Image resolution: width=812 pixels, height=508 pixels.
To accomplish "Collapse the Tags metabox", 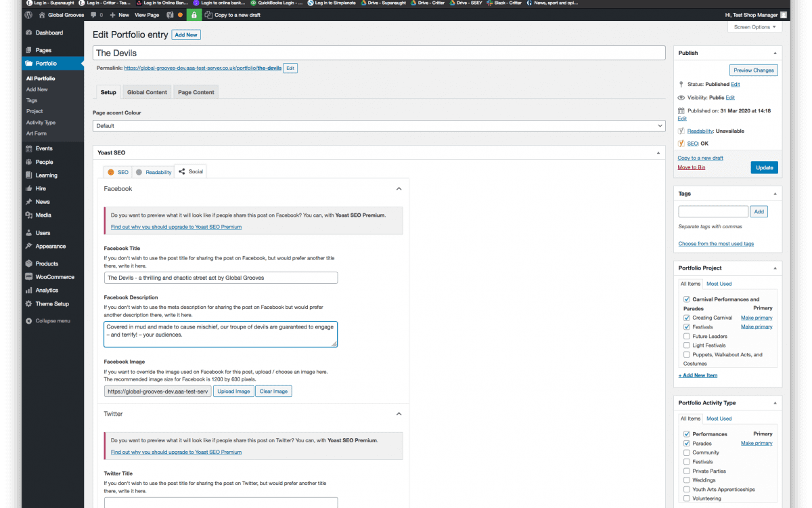I will [775, 194].
